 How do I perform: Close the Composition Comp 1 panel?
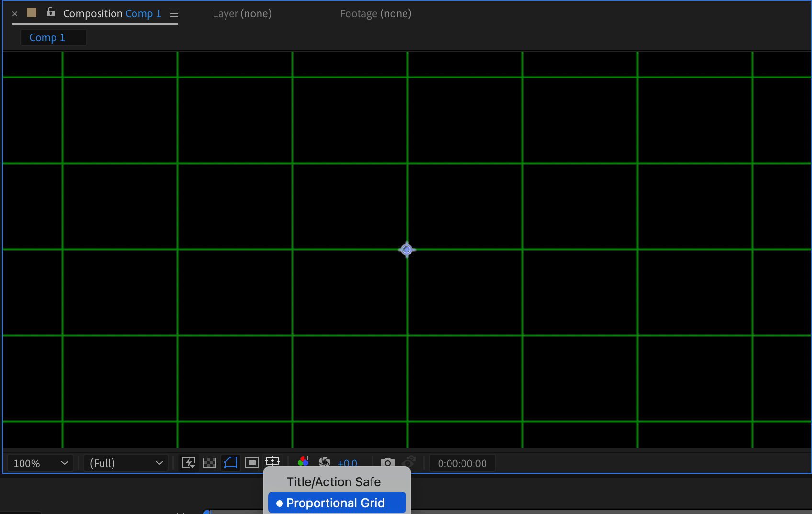point(15,14)
